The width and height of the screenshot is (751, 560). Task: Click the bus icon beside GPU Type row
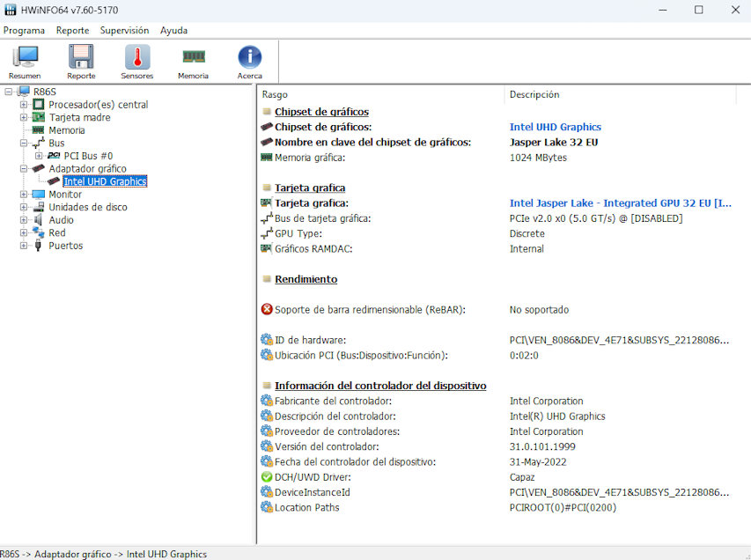point(267,233)
